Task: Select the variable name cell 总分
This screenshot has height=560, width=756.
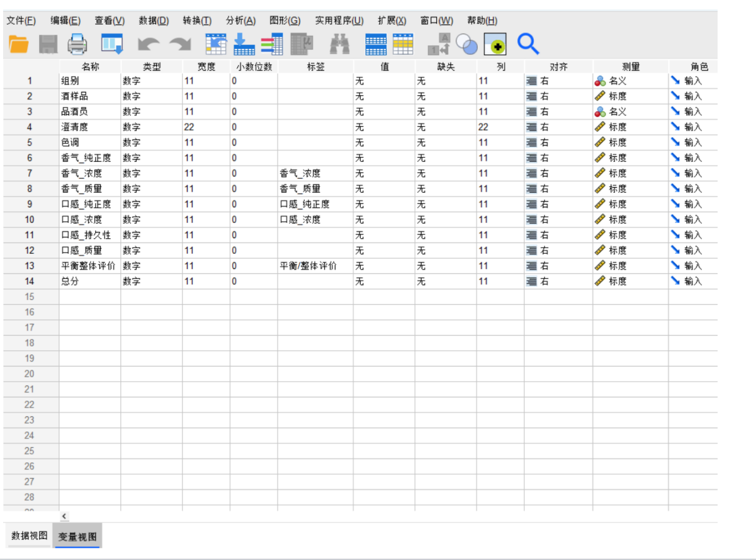Action: click(90, 282)
